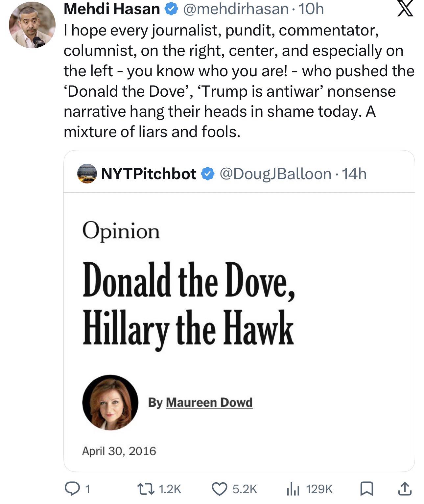This screenshot has height=504, width=424.
Task: Repost the tweet with retweet icon
Action: coord(146,489)
